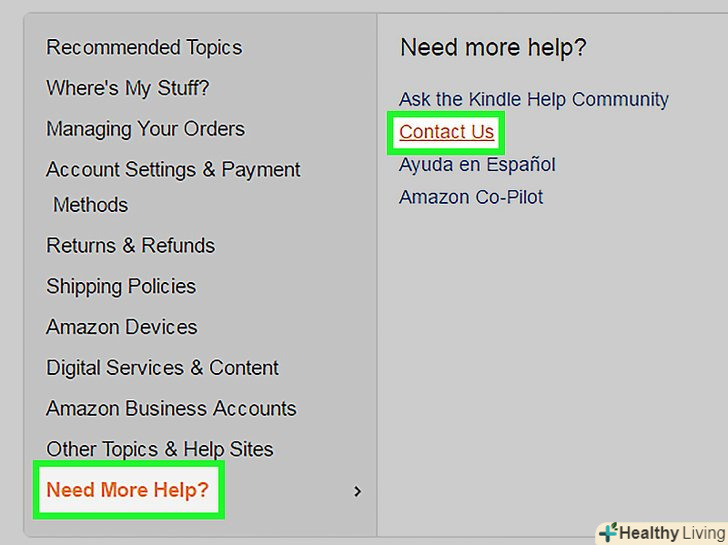Click the Healthy Living cross logo icon
The width and height of the screenshot is (728, 545).
click(x=606, y=532)
